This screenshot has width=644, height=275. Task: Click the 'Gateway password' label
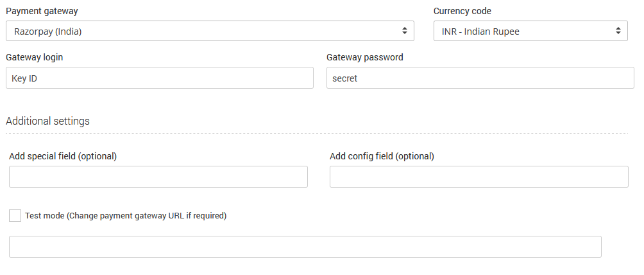tap(364, 57)
